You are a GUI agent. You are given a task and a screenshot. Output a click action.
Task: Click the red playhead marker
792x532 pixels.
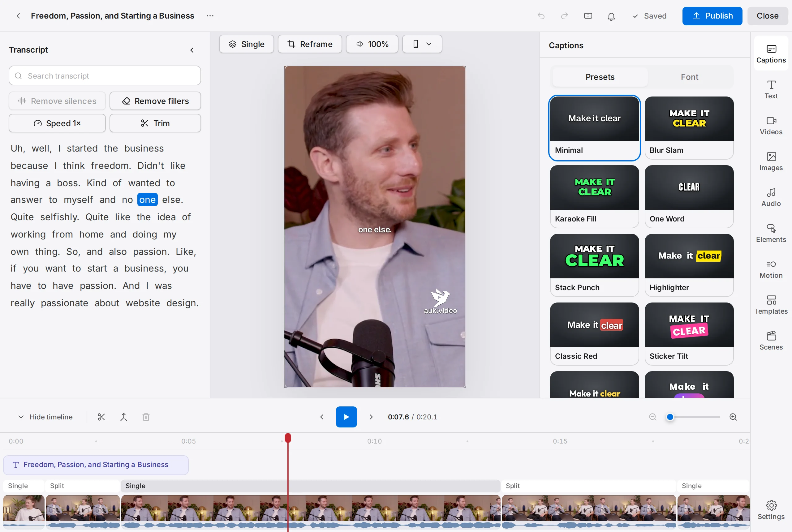(x=288, y=438)
